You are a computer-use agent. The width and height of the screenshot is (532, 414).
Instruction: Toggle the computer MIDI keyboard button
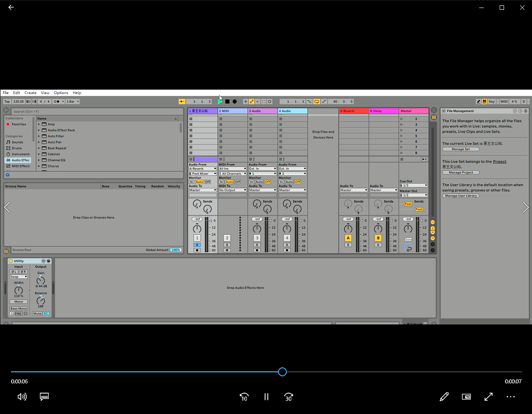click(484, 102)
